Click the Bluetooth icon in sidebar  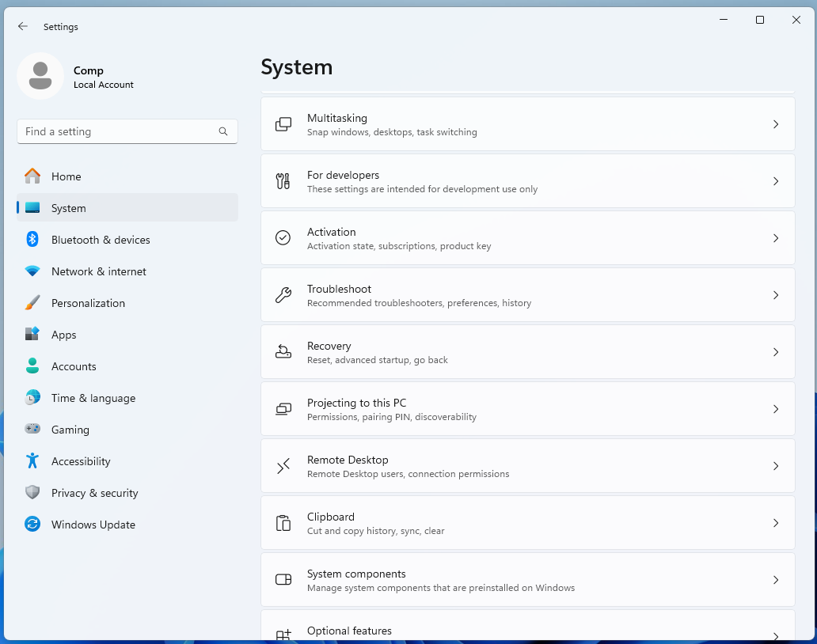[x=32, y=240]
